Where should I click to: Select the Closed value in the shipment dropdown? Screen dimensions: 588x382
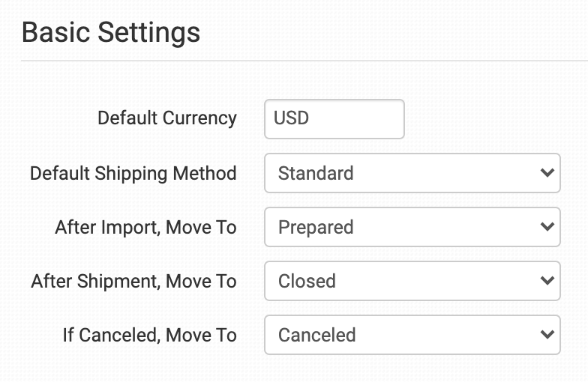[x=307, y=281]
